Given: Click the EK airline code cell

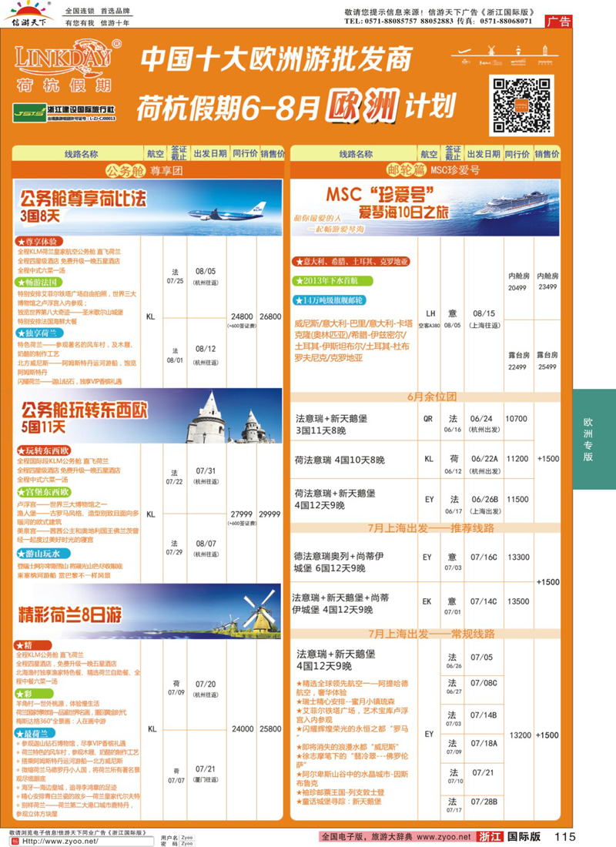Looking at the screenshot, I should (427, 601).
